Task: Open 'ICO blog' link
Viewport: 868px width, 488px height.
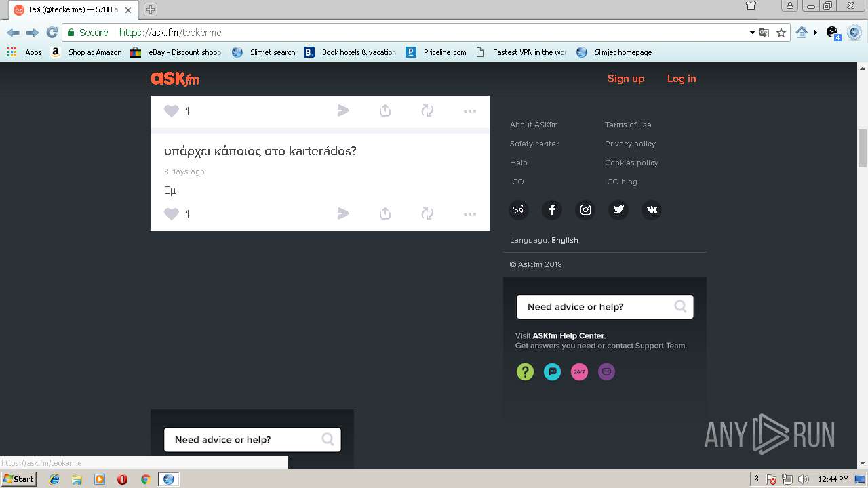Action: tap(621, 182)
